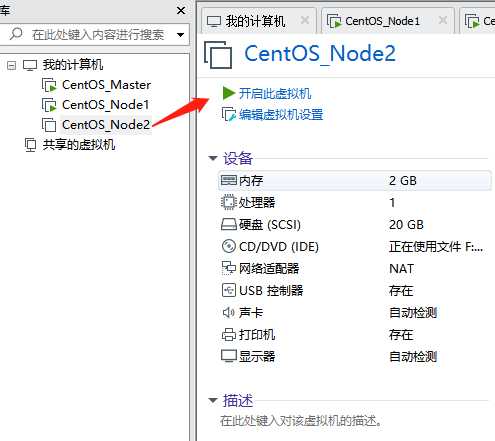495x441 pixels.
Task: Click the edit VM settings icon
Action: click(x=229, y=114)
